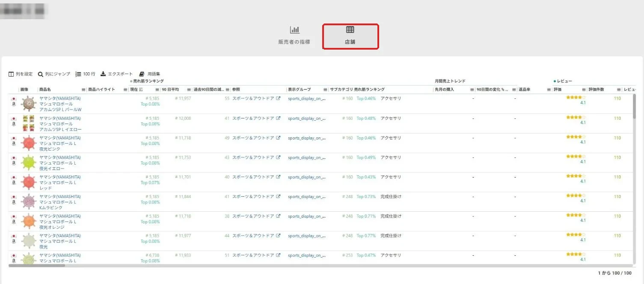Click the # 6,738 current rank value
Image resolution: width=644 pixels, height=284 pixels.
152,255
